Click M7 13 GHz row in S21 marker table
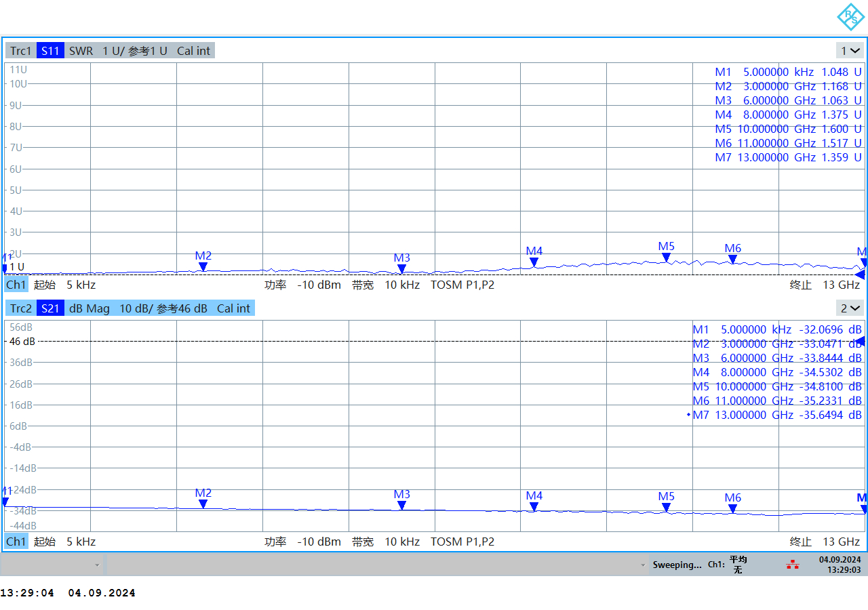Image resolution: width=868 pixels, height=610 pixels. point(776,415)
